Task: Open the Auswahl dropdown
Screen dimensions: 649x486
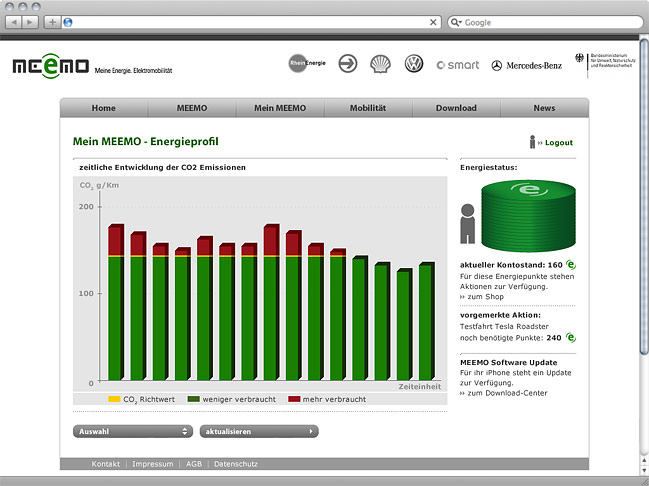Action: 131,431
